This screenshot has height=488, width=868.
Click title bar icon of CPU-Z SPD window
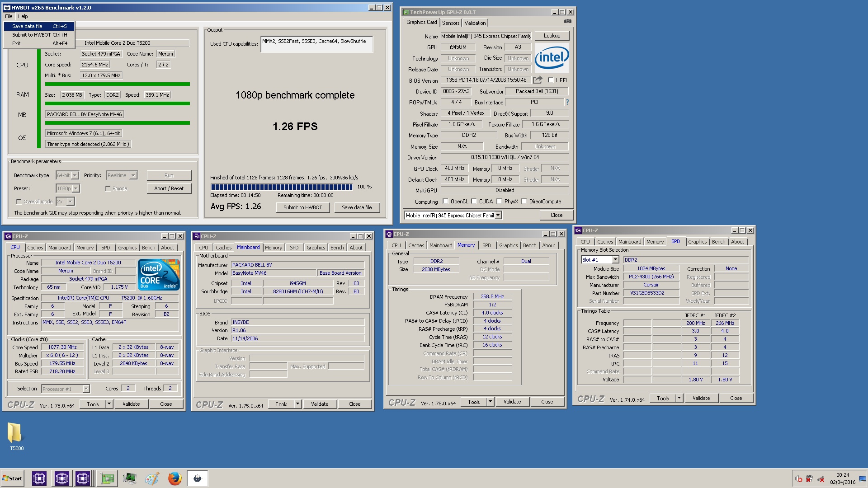tap(578, 230)
